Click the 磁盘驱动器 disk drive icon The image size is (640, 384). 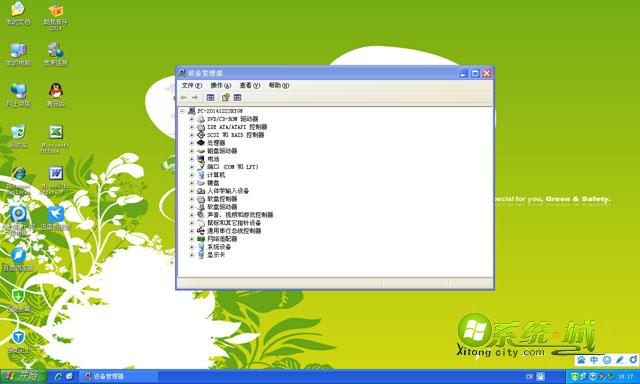click(201, 151)
